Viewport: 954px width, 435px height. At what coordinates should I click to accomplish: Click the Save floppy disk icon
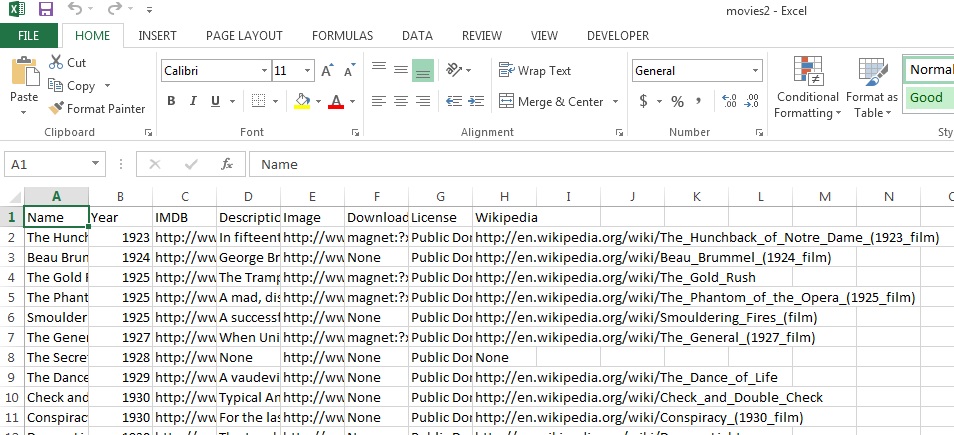click(46, 9)
